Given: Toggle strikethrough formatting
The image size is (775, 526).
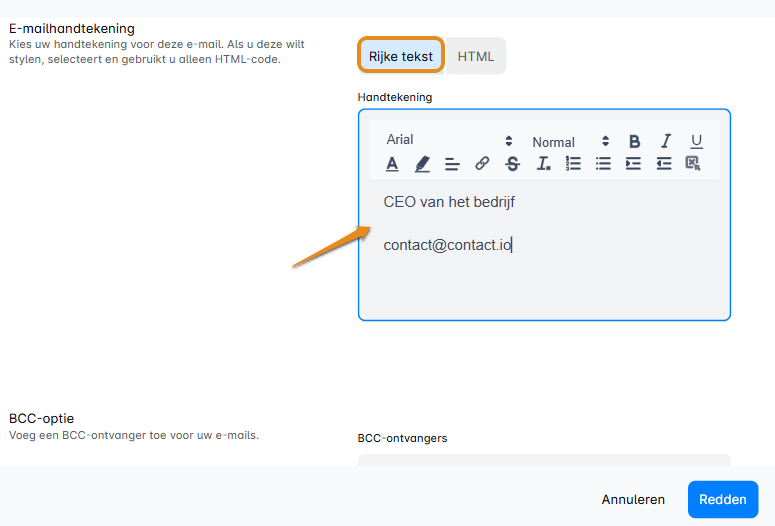Looking at the screenshot, I should point(513,164).
